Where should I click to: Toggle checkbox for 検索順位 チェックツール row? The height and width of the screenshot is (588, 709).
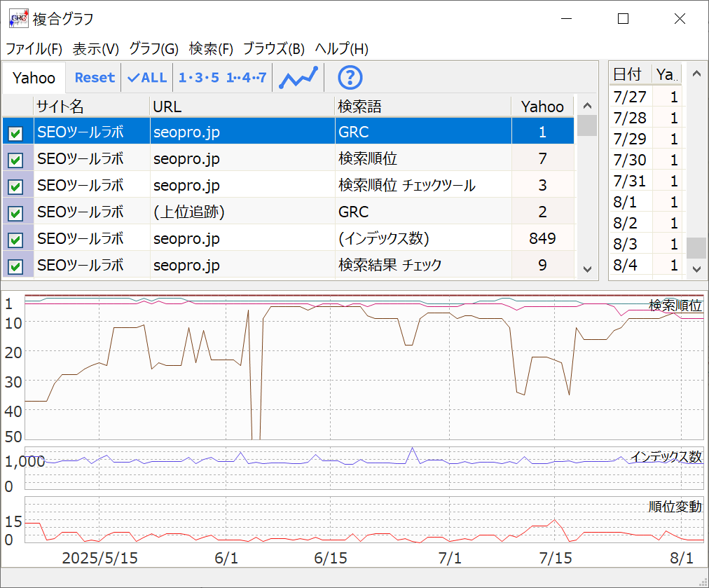point(15,186)
